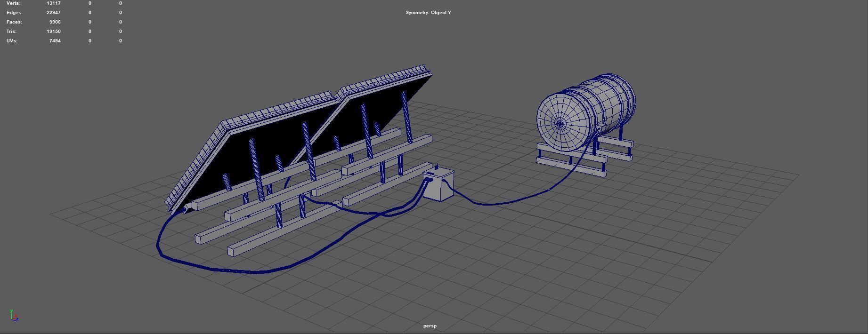Viewport: 868px width, 334px height.
Task: Click the 'UVs:' label in the HUD
Action: pos(12,41)
